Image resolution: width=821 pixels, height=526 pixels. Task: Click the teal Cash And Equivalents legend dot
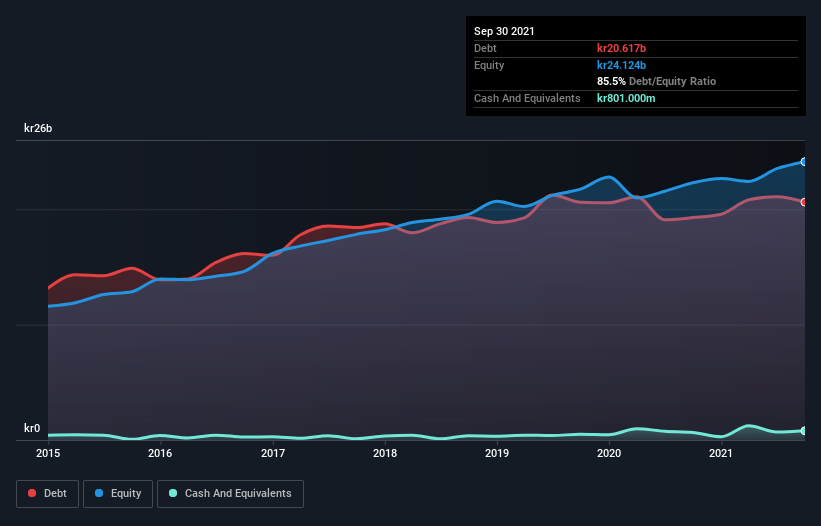[x=173, y=493]
